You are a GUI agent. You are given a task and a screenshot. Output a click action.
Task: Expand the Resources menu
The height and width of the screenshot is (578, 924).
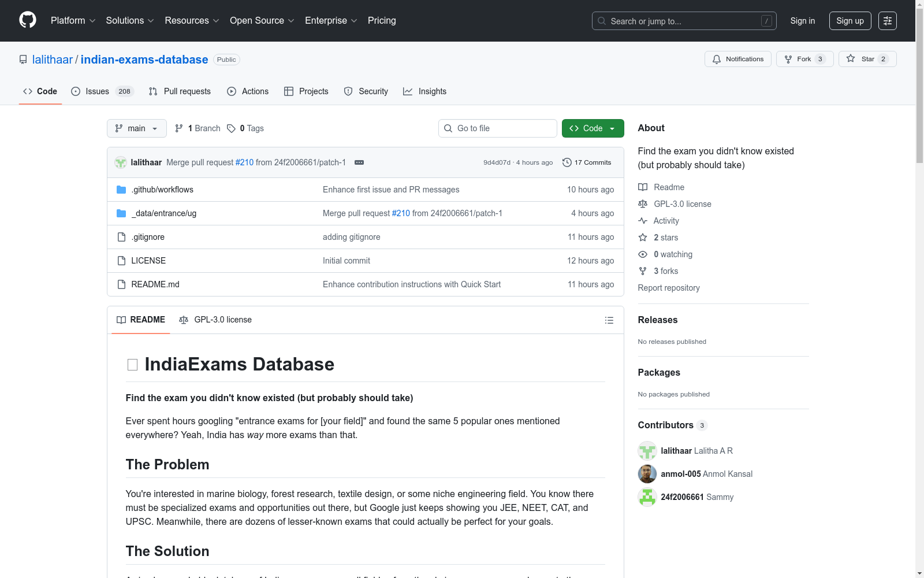192,21
